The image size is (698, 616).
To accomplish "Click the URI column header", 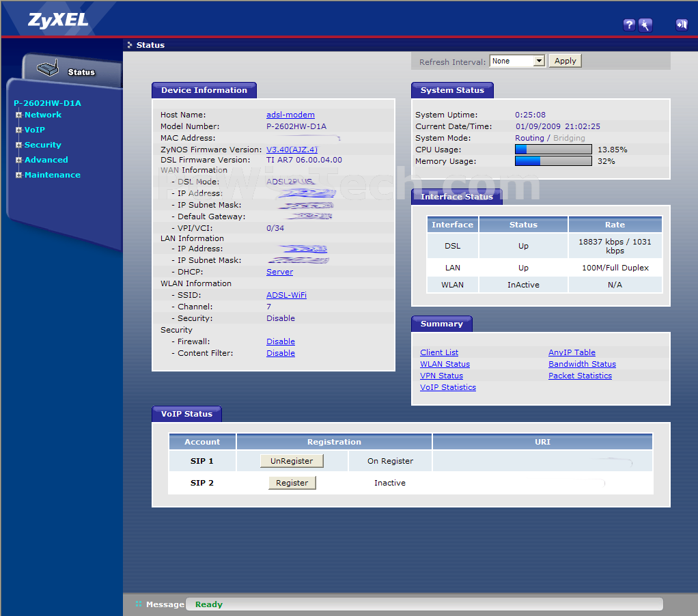I will tap(542, 442).
